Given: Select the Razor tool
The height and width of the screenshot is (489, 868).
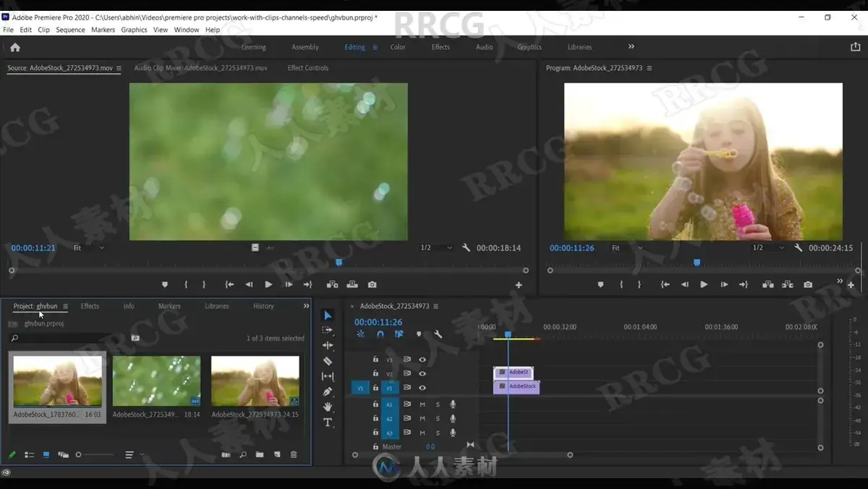Looking at the screenshot, I should coord(328,361).
